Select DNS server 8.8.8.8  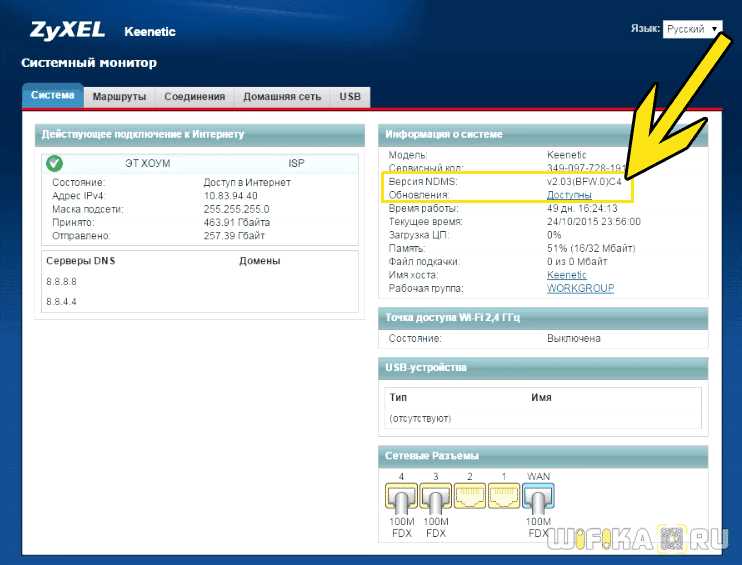(61, 282)
